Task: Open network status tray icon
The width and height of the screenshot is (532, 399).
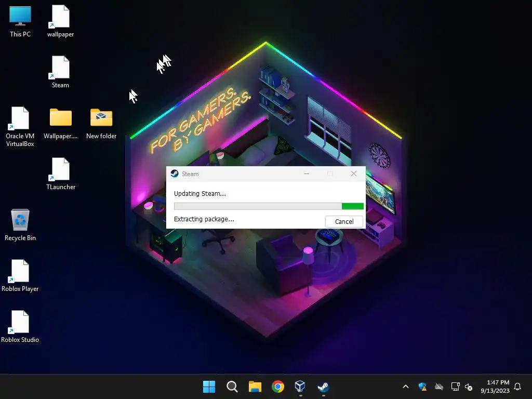Action: point(455,387)
